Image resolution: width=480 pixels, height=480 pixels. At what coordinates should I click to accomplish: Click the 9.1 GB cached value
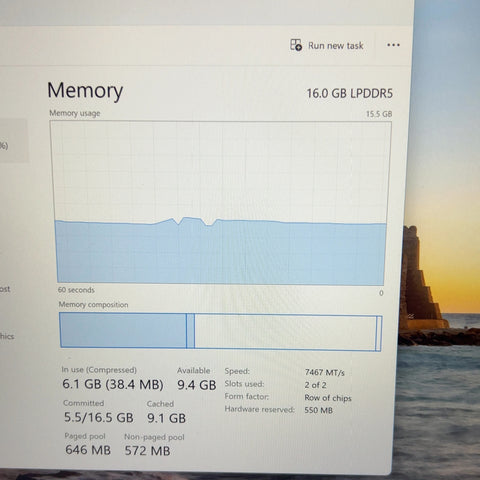pos(166,418)
